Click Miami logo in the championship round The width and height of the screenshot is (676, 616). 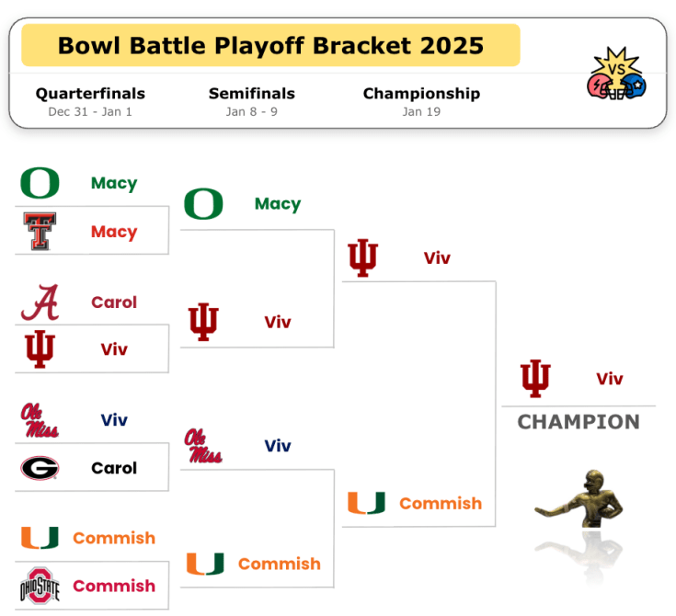click(366, 504)
